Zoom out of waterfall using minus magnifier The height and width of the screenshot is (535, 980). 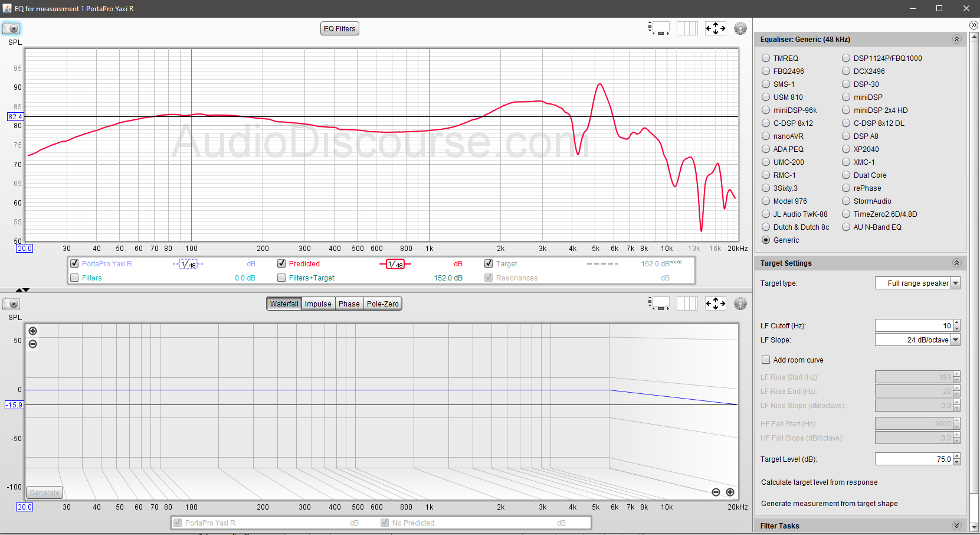pos(33,344)
